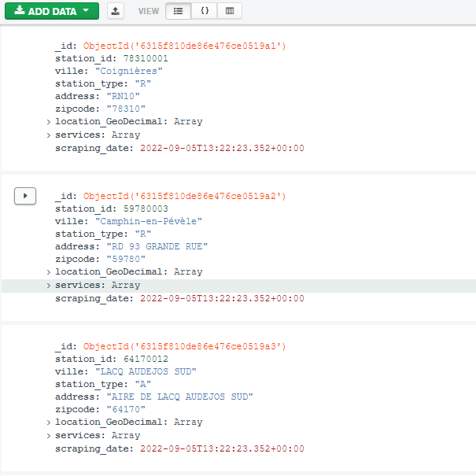Click the export collection icon

(x=115, y=11)
